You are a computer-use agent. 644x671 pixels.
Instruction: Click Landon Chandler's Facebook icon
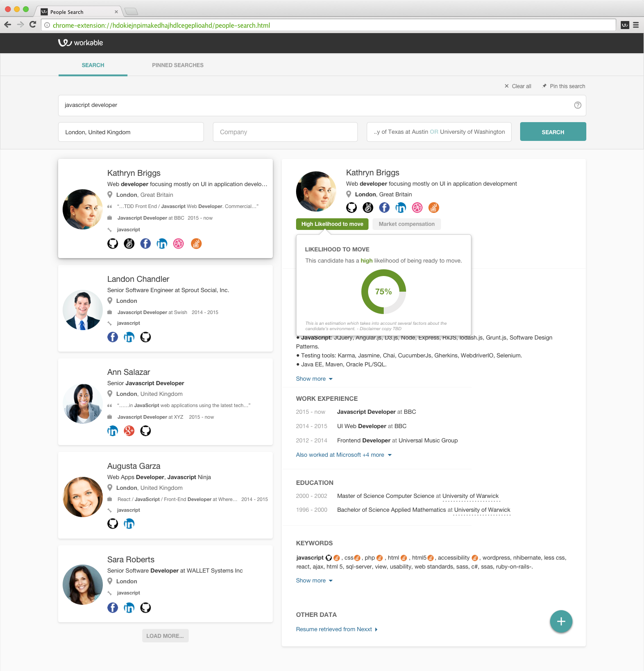pos(113,337)
